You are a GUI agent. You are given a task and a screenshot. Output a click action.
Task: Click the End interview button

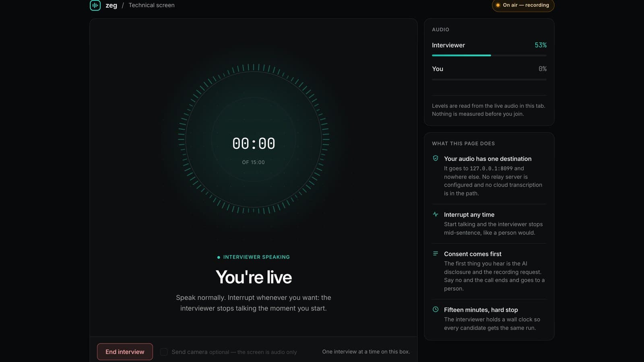[125, 352]
